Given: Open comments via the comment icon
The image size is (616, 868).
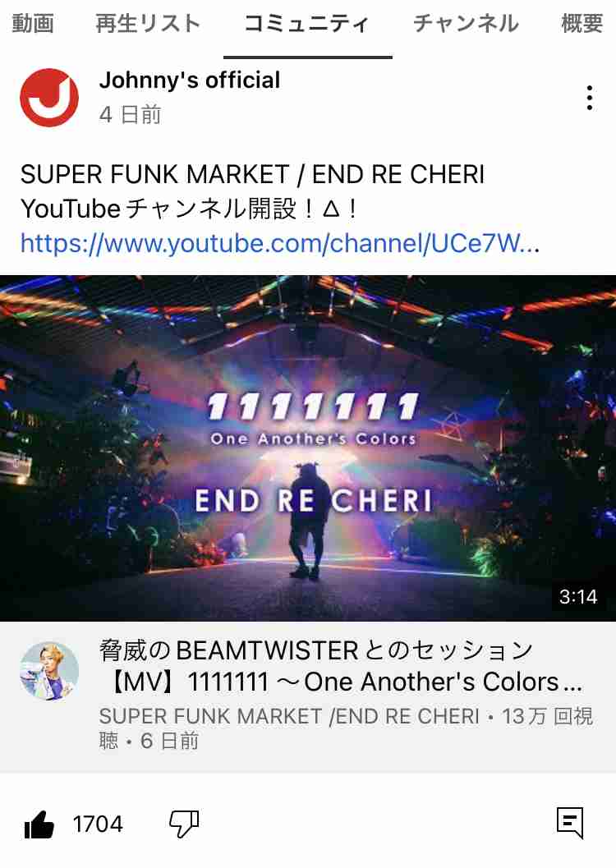Looking at the screenshot, I should coord(570,823).
